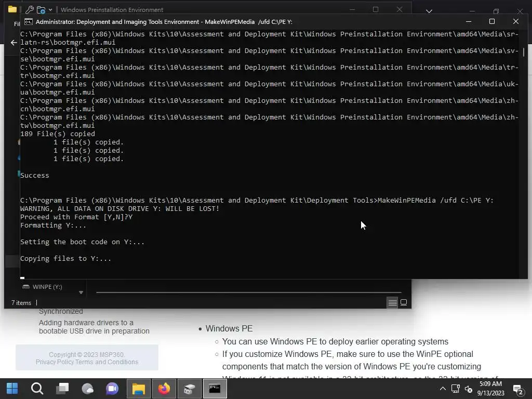
Task: Open the Windows Start menu
Action: [x=12, y=389]
